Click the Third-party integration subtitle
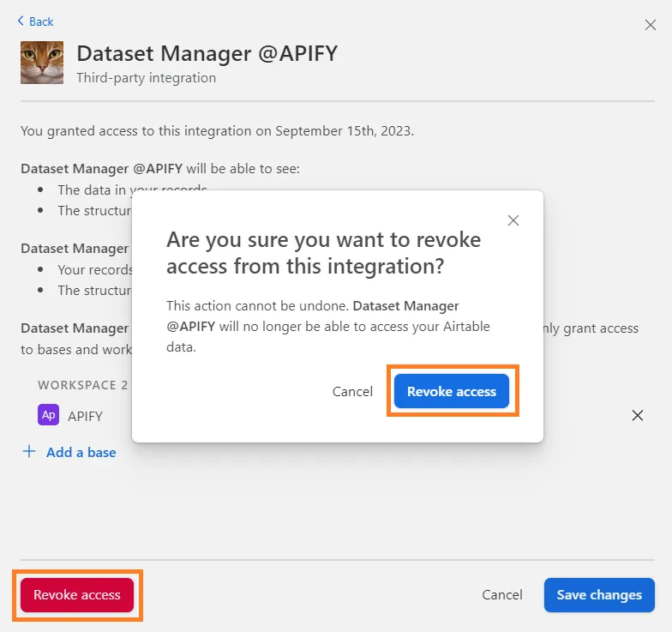 pyautogui.click(x=146, y=78)
